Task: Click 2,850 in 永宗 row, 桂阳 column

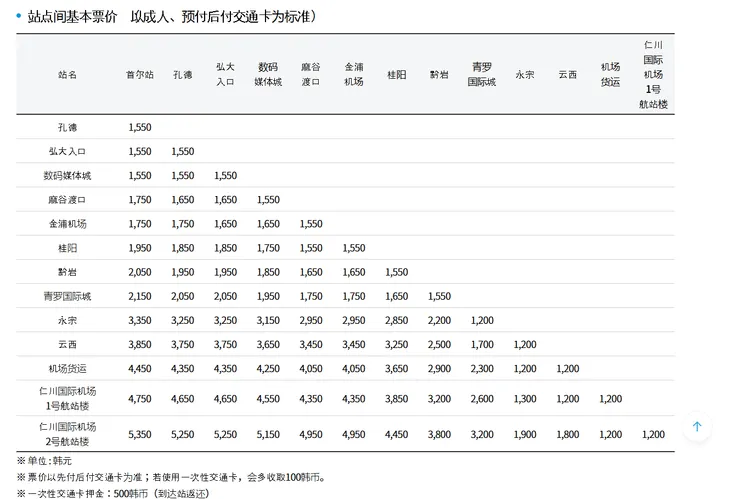Action: (x=396, y=321)
